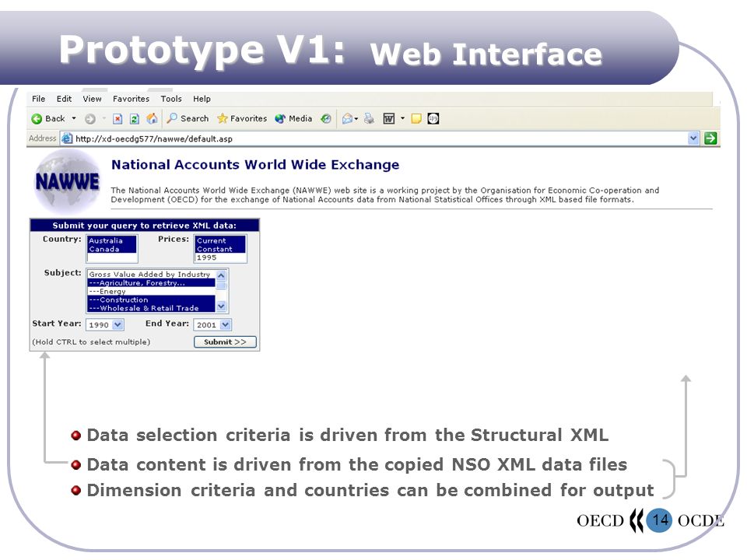
Task: Open the View menu
Action: pyautogui.click(x=92, y=99)
